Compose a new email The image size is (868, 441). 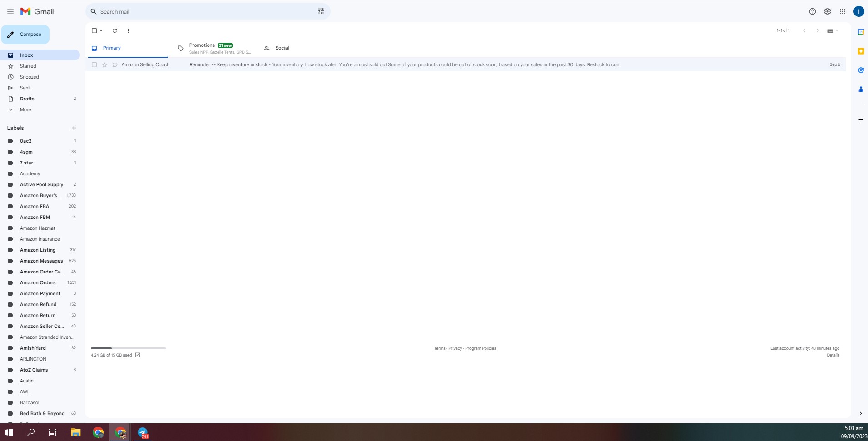tap(25, 35)
